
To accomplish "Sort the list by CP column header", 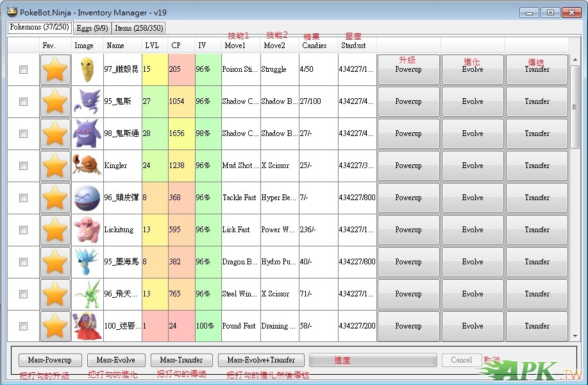I will point(181,46).
